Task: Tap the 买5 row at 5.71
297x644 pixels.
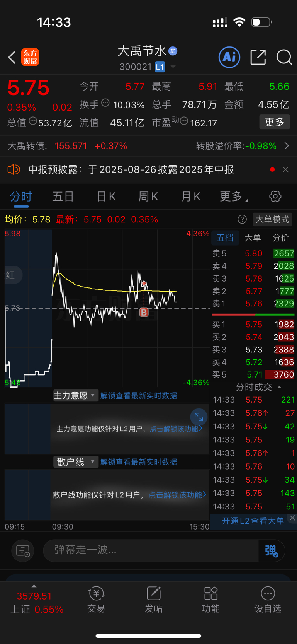Action: point(253,374)
